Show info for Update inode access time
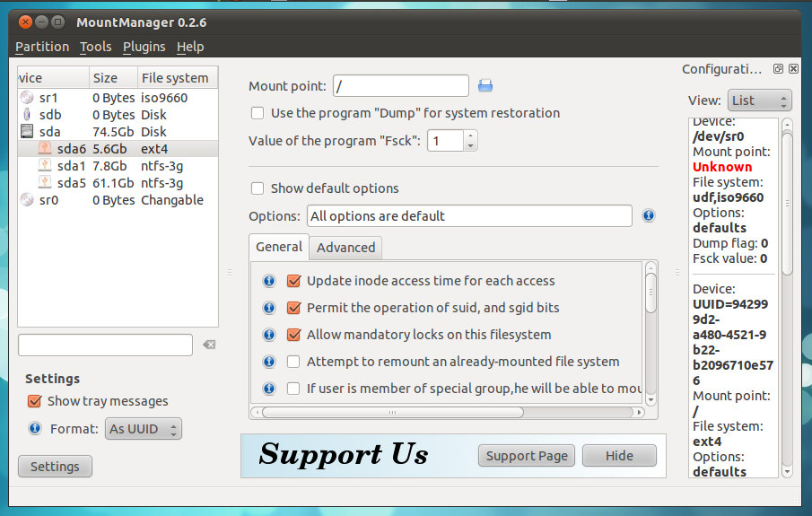 [269, 281]
